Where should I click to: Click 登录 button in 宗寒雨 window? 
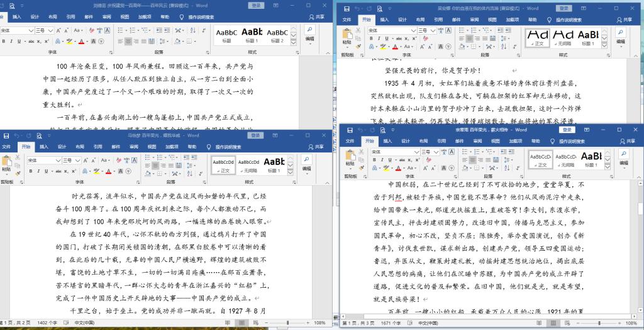pos(567,130)
